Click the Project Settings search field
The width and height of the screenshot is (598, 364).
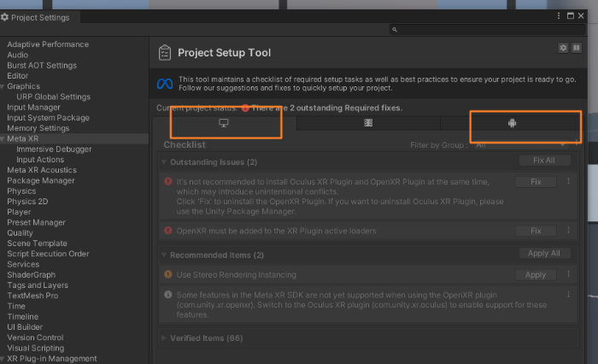coord(488,29)
